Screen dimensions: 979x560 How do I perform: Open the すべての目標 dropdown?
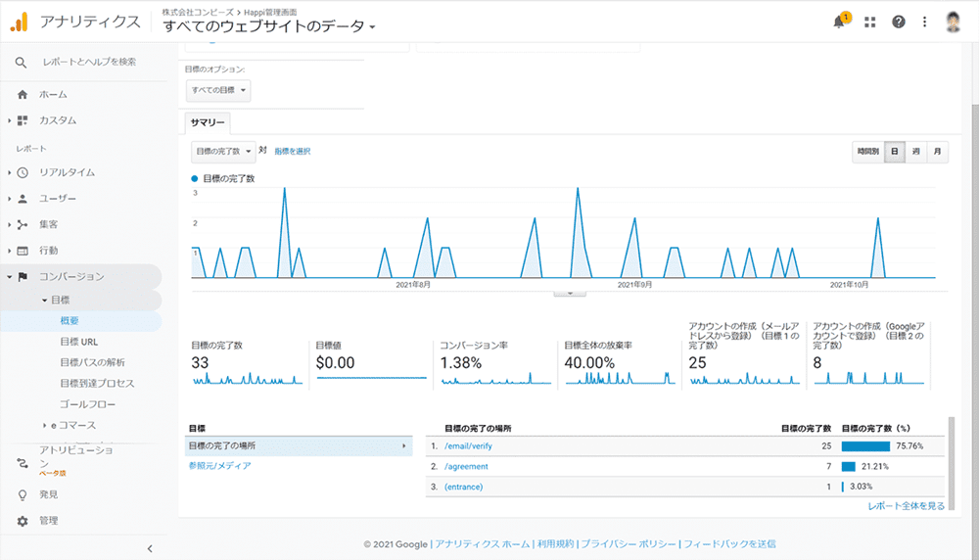click(x=218, y=91)
